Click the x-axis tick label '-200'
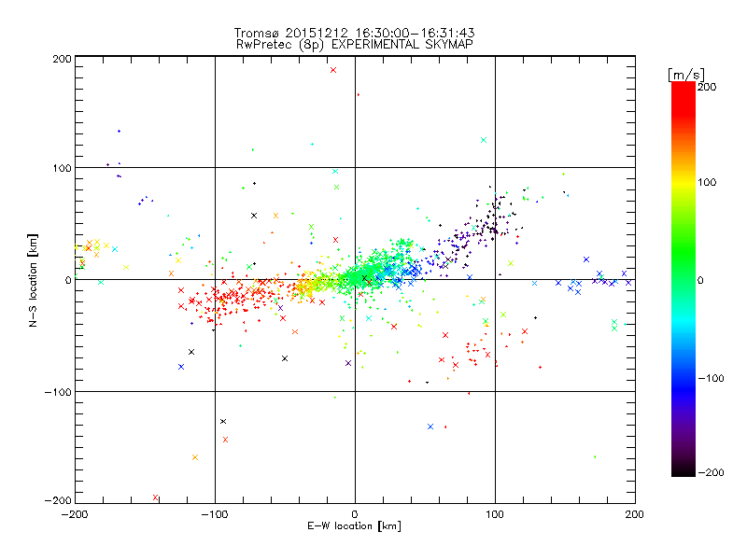Image resolution: width=747 pixels, height=560 pixels. click(x=75, y=514)
